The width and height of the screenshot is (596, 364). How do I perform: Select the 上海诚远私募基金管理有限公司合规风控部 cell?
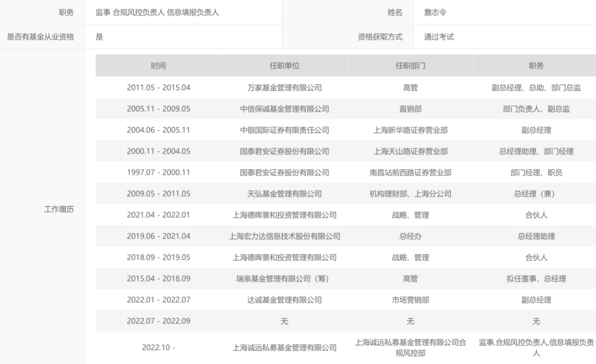[x=411, y=347]
